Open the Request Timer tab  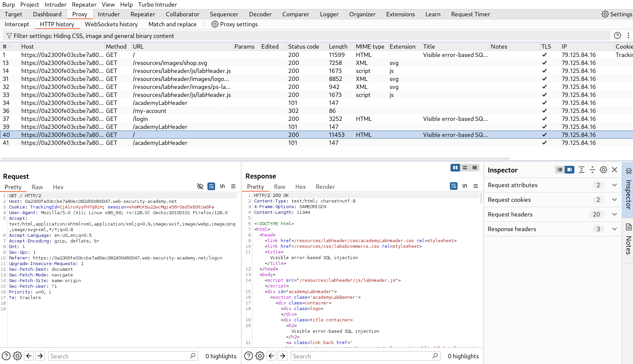[x=471, y=14]
